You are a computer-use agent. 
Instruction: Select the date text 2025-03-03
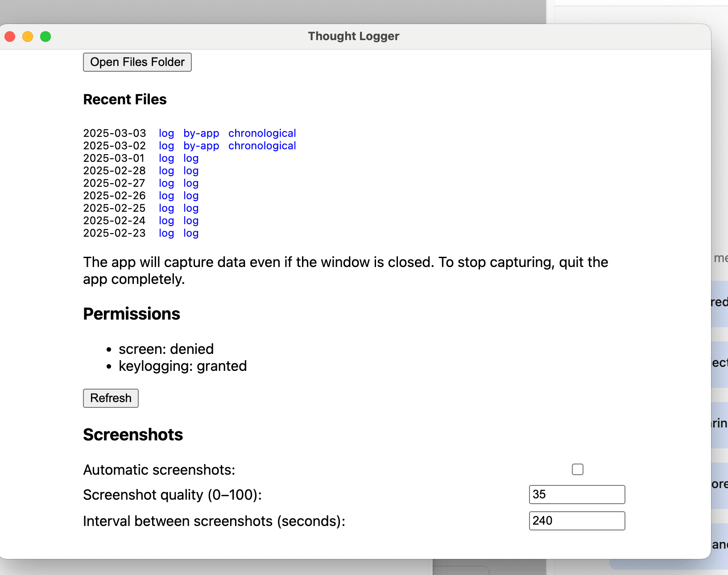pyautogui.click(x=115, y=133)
